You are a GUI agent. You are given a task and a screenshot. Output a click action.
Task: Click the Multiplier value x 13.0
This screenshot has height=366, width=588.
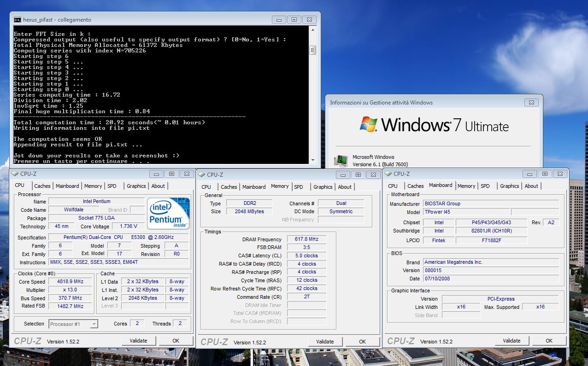[x=71, y=290]
